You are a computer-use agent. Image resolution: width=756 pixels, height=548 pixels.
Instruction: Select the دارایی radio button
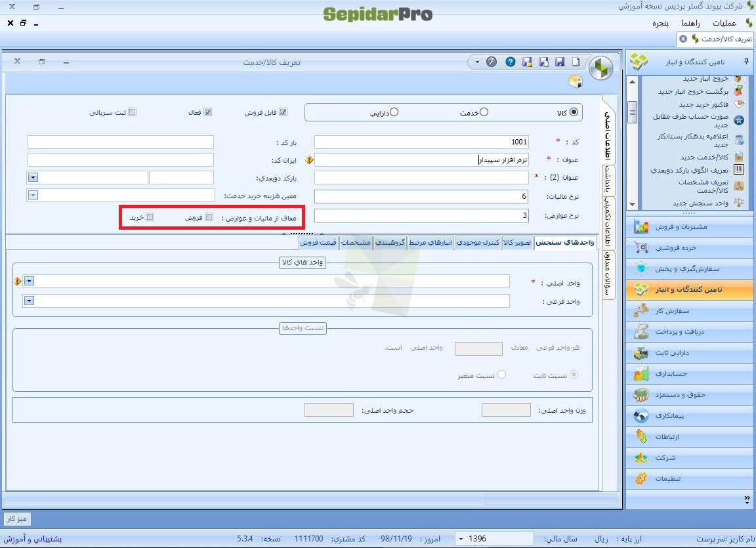coord(394,112)
